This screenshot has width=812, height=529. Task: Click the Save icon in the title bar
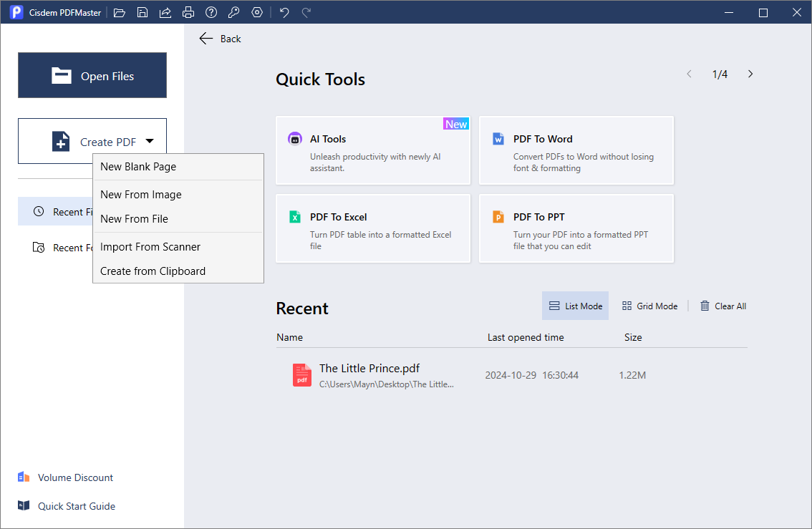pyautogui.click(x=142, y=12)
